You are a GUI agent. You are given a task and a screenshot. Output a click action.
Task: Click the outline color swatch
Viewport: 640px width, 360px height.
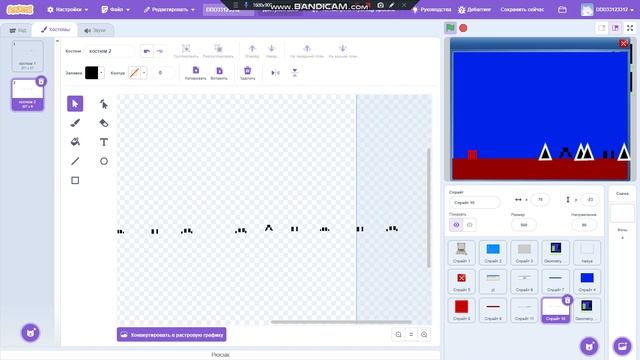[134, 73]
